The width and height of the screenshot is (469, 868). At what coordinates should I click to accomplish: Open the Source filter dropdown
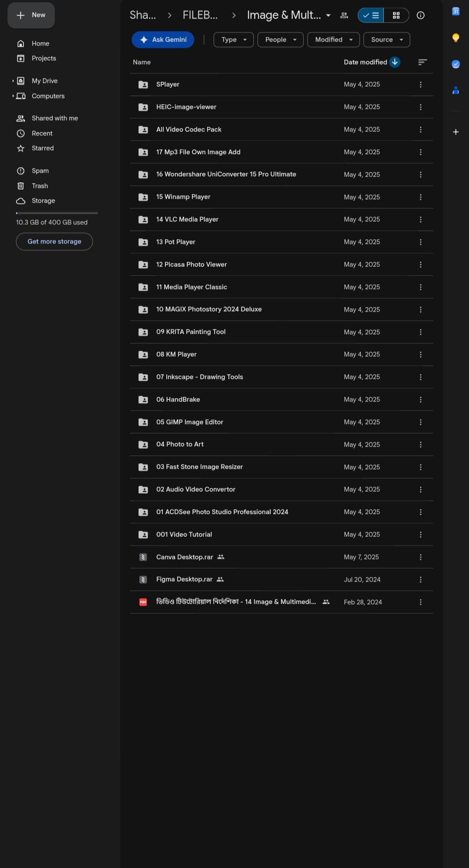386,39
